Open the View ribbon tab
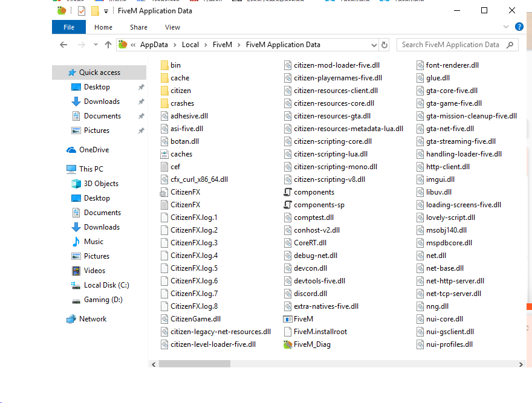 click(x=172, y=27)
